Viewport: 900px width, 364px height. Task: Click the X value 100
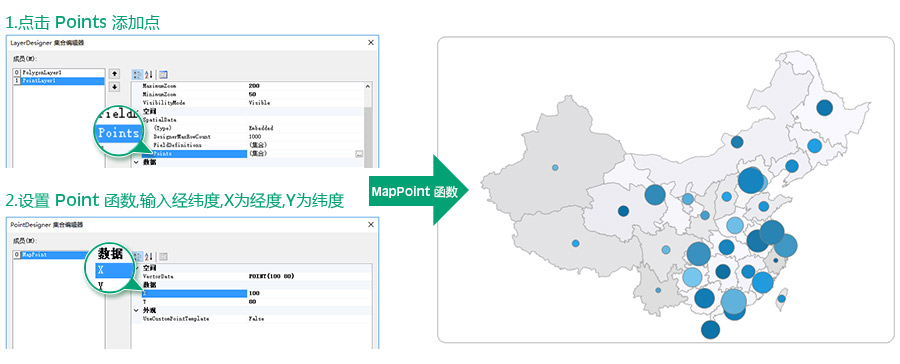click(x=254, y=293)
